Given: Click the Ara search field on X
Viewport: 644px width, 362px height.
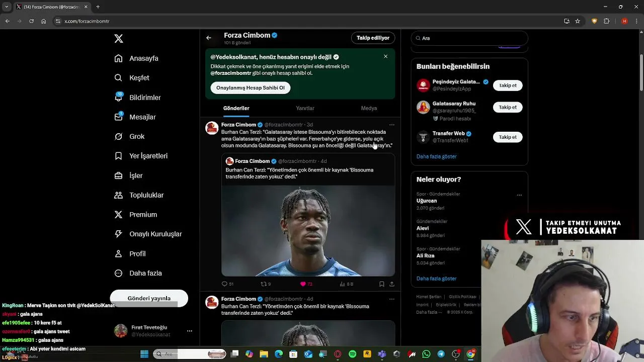Looking at the screenshot, I should click(x=469, y=38).
